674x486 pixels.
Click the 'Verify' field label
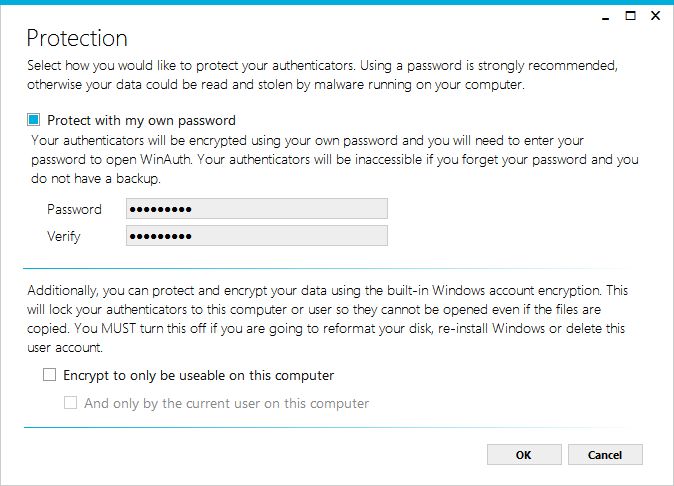coord(64,236)
